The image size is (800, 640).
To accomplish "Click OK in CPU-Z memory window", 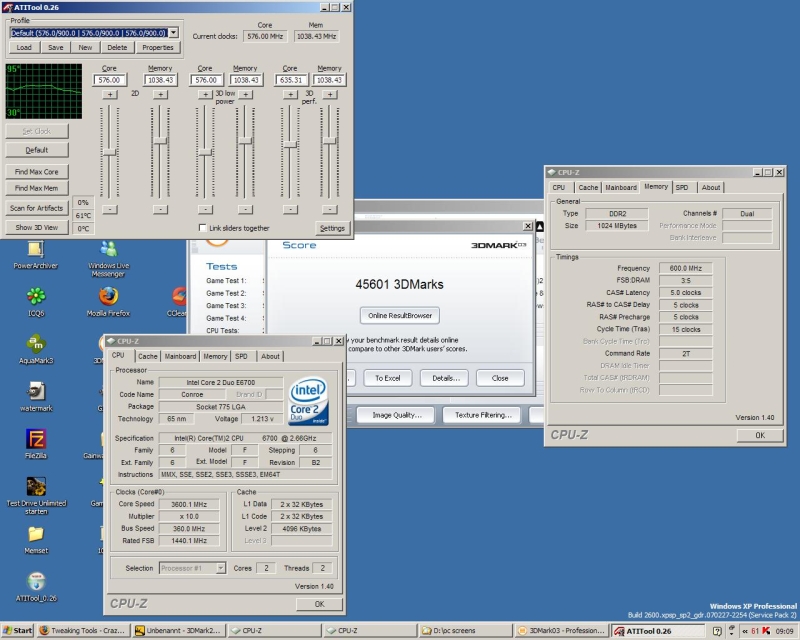I will click(x=760, y=435).
